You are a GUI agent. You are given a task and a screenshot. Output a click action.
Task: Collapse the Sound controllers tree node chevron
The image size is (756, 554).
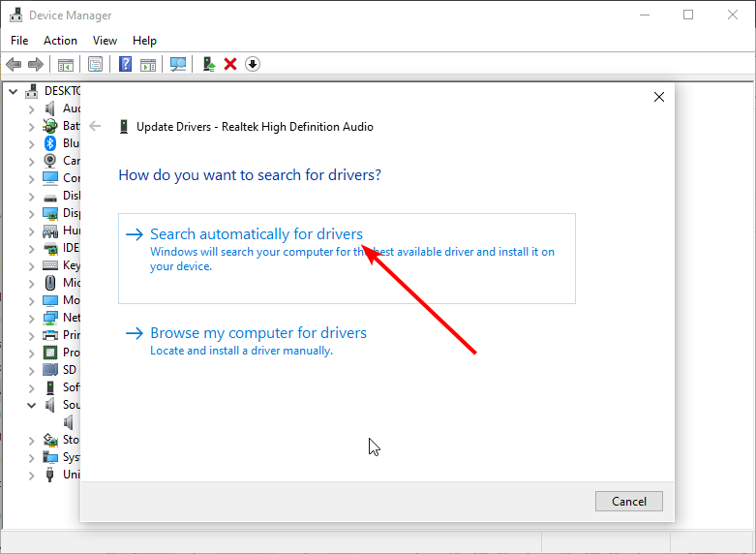point(31,406)
